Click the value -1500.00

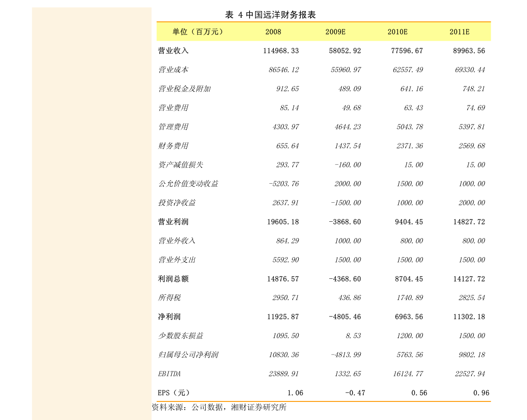[346, 203]
